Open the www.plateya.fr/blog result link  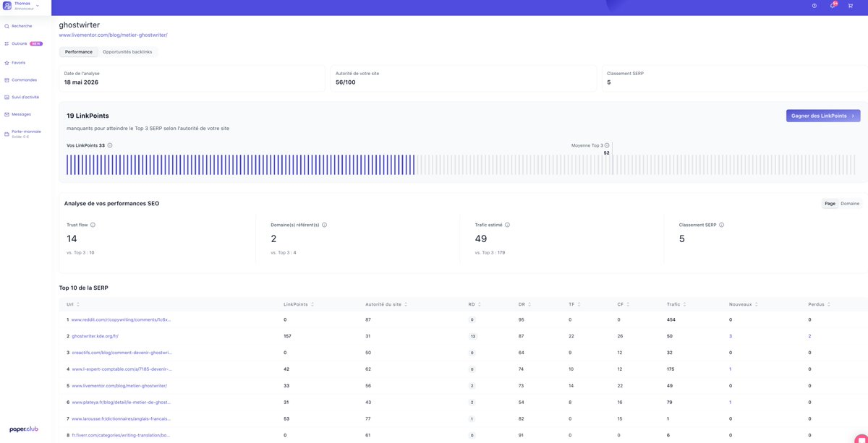tap(122, 403)
